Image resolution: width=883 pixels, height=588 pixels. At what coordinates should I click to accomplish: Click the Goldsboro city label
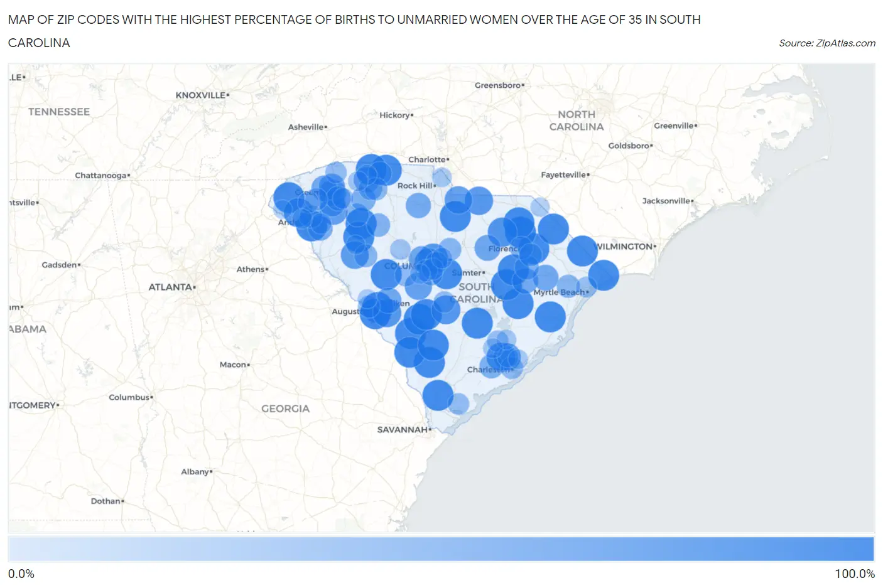click(629, 146)
